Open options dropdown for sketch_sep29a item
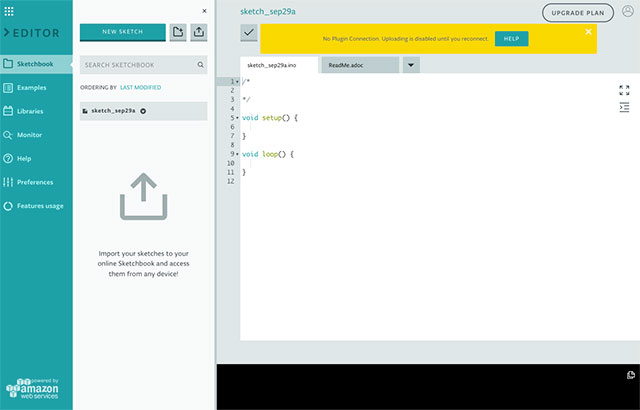The width and height of the screenshot is (640, 410). [143, 111]
